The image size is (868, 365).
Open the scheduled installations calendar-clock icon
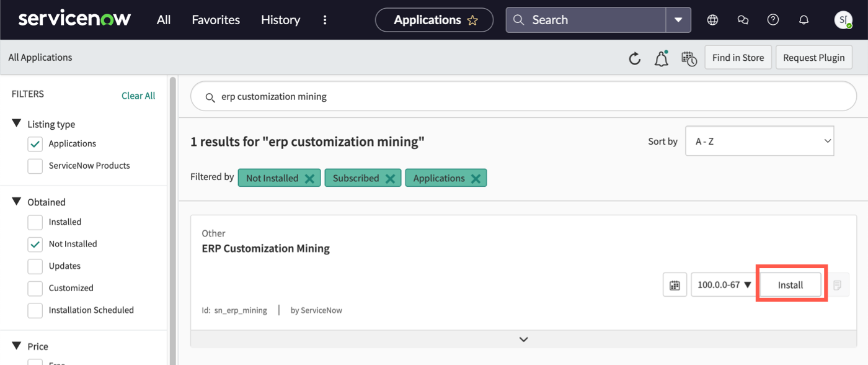pos(689,58)
